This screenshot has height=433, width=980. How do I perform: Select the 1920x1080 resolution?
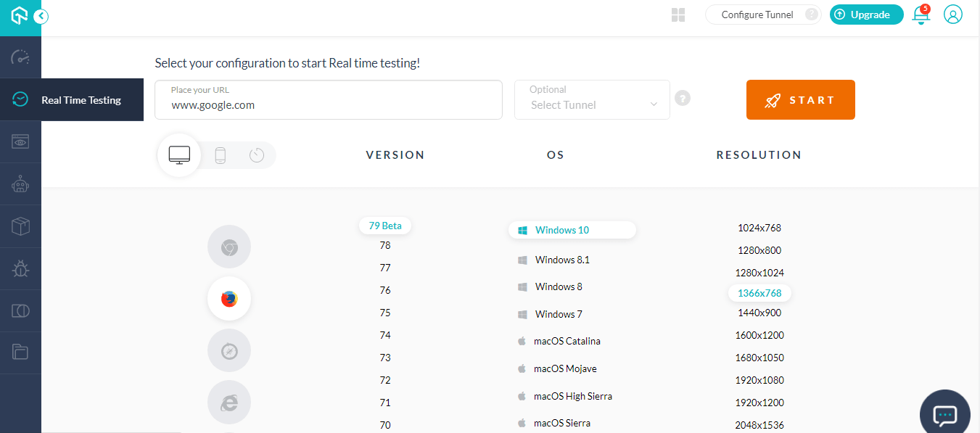(x=759, y=379)
